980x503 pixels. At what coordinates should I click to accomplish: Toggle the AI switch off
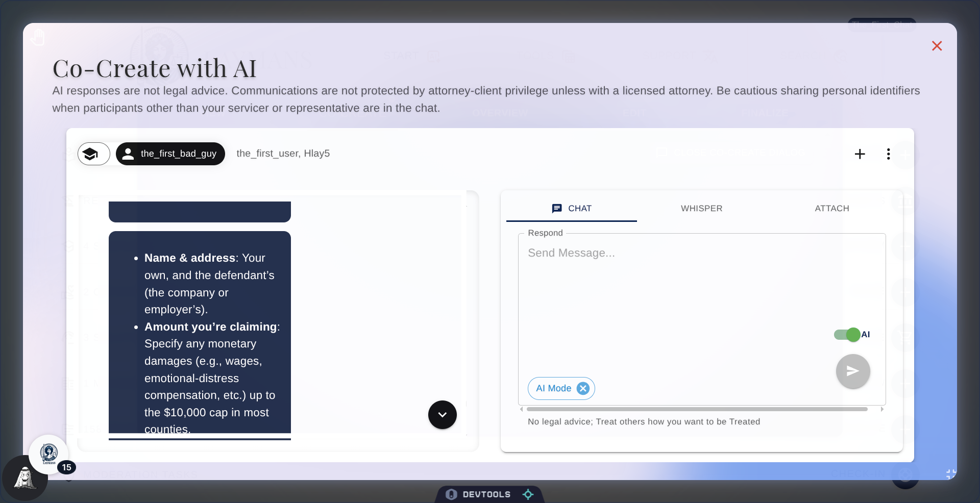coord(848,335)
